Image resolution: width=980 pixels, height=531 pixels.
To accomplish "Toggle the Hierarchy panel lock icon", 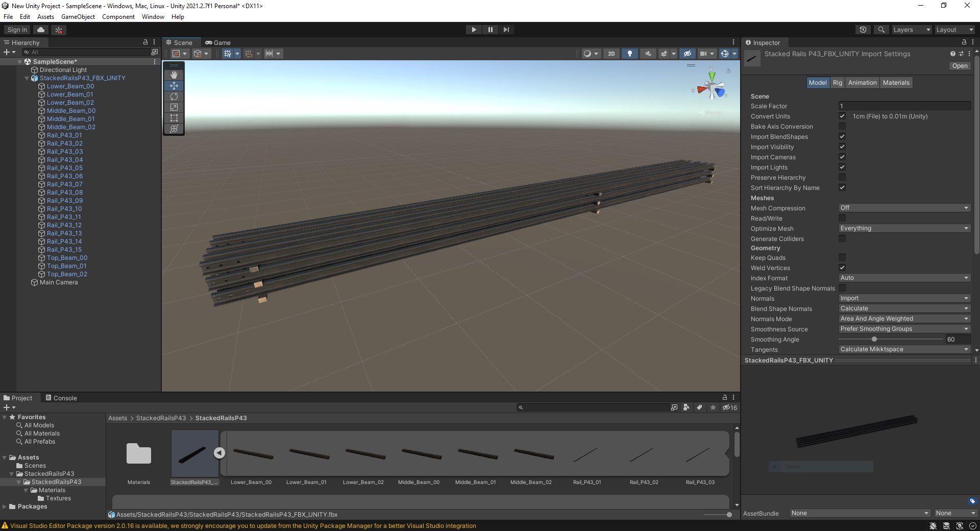I will tap(145, 42).
